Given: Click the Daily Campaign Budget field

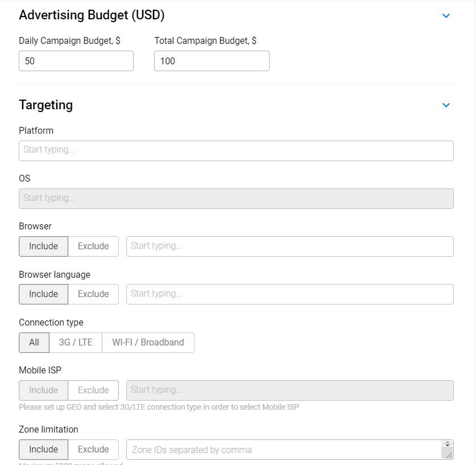Looking at the screenshot, I should (76, 61).
